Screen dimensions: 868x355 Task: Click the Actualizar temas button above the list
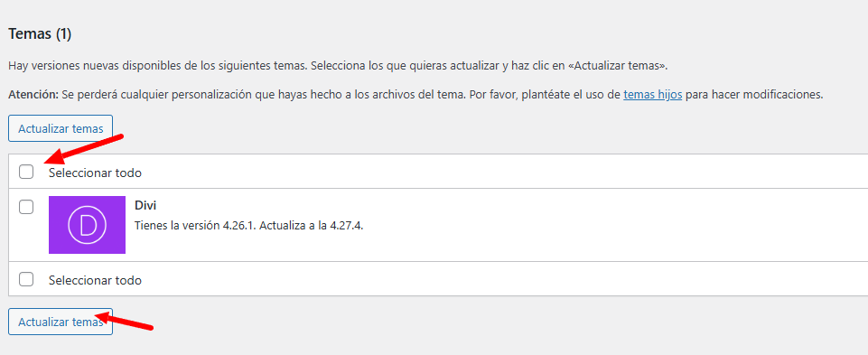pyautogui.click(x=61, y=128)
